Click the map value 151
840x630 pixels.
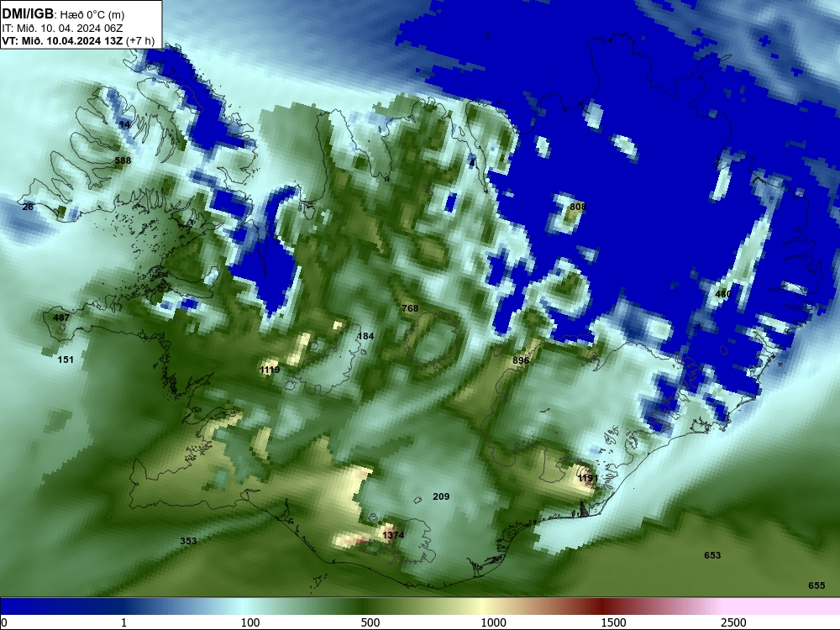(66, 360)
